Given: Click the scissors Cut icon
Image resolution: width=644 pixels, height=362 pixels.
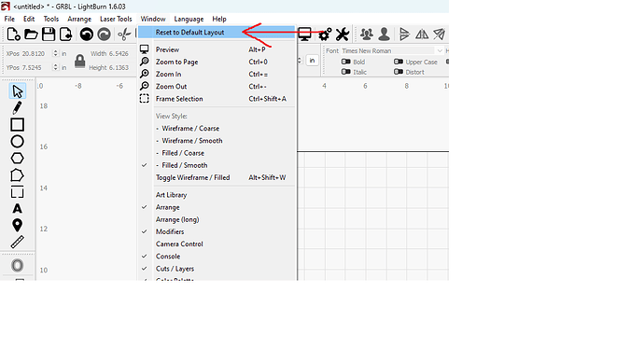Looking at the screenshot, I should tap(124, 35).
